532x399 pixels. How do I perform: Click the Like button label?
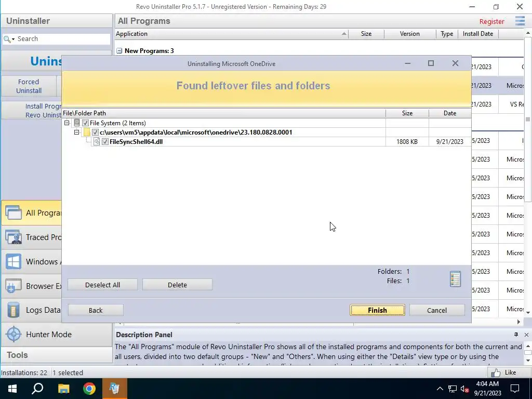click(510, 373)
